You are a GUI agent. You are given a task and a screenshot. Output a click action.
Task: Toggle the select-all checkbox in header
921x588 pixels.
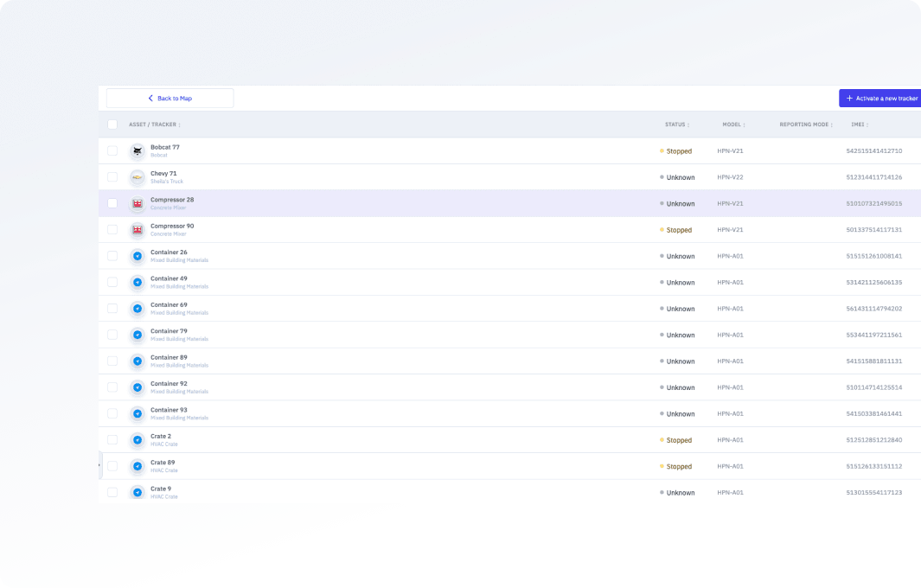point(112,125)
